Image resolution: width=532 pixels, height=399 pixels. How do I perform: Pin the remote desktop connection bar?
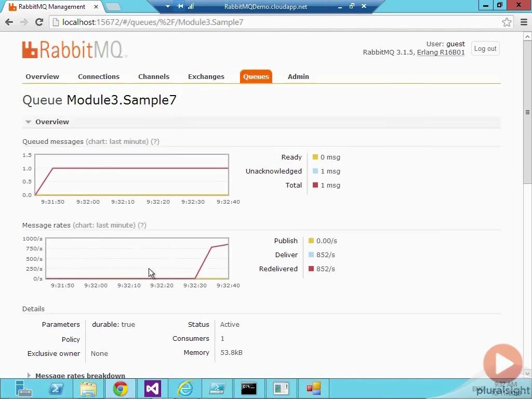pyautogui.click(x=180, y=6)
